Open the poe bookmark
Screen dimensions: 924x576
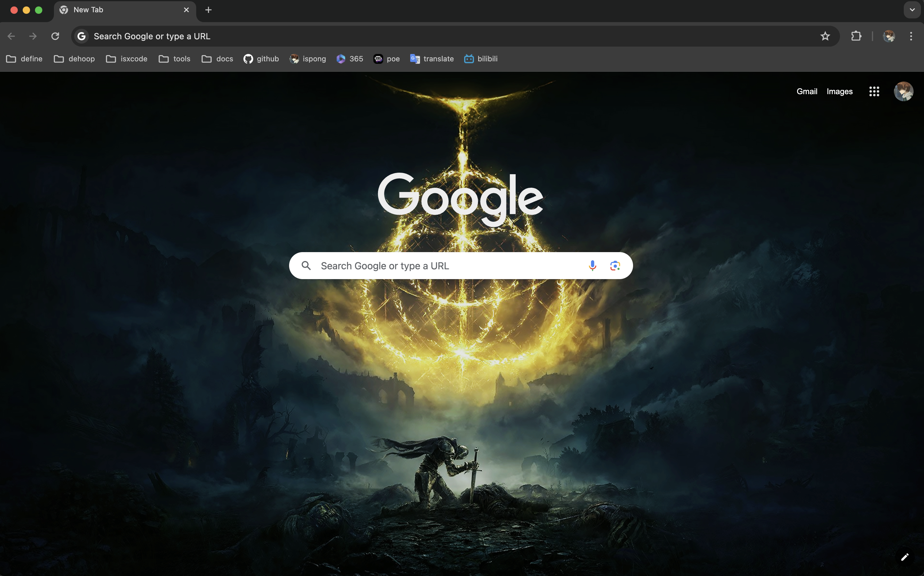(x=387, y=59)
